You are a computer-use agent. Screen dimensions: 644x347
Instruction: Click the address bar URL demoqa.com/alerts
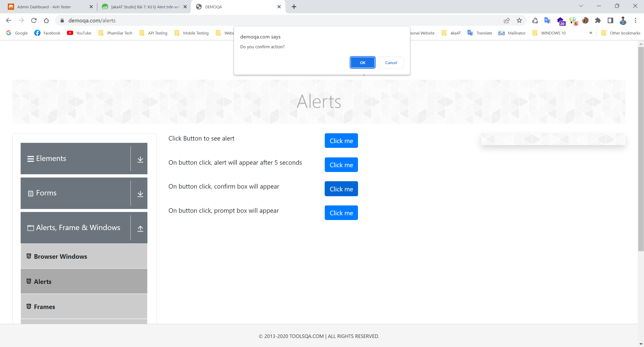[92, 21]
